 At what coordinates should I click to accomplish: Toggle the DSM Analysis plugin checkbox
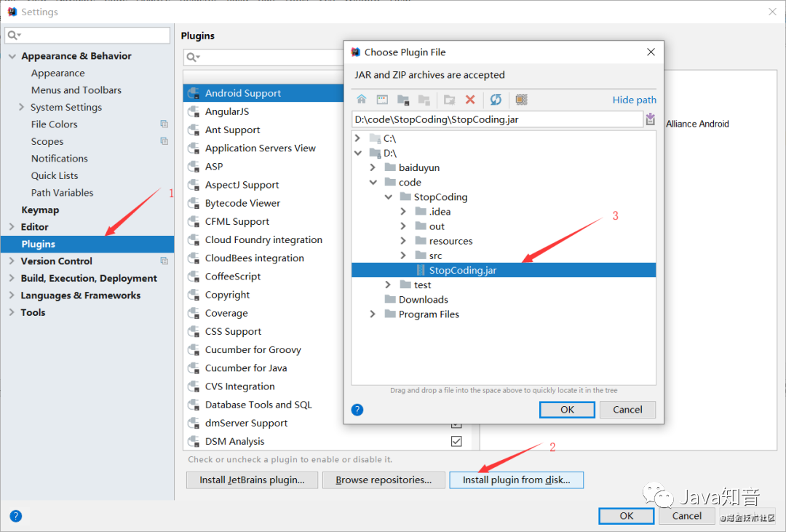click(x=456, y=441)
